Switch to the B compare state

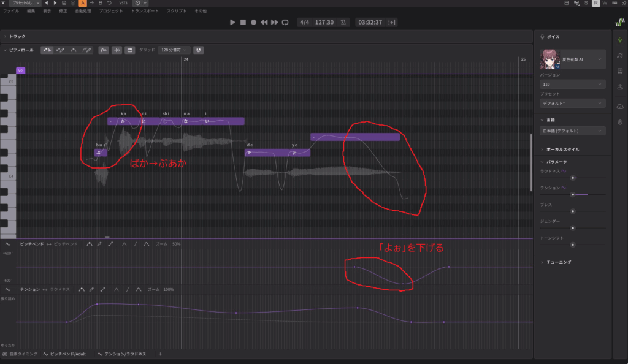(100, 3)
